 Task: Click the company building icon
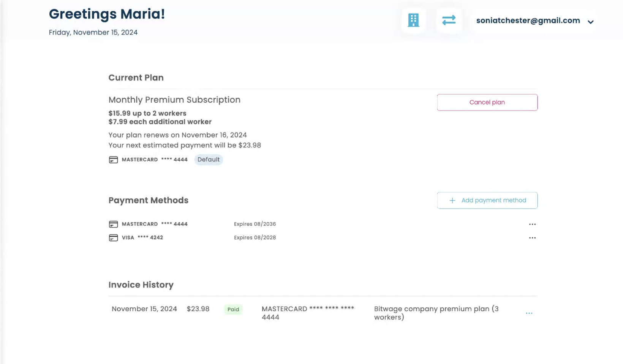coord(413,20)
